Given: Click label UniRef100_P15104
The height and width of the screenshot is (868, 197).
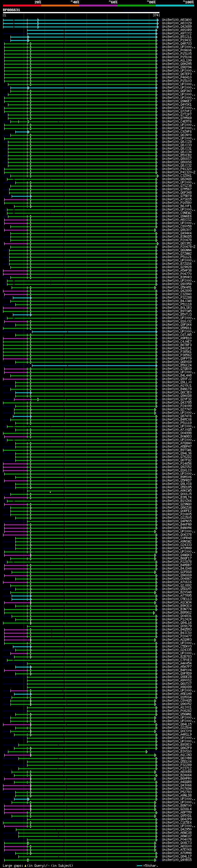Looking at the screenshot, I should click(177, 57).
